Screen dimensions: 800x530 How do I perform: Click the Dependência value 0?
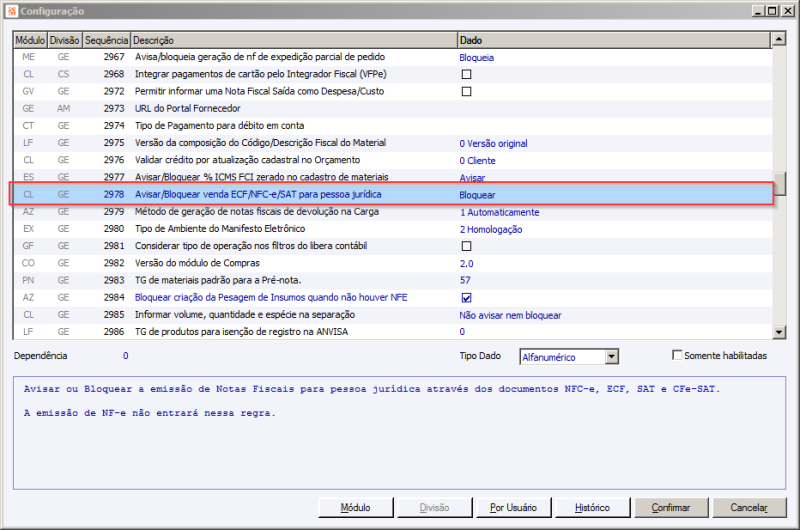(126, 356)
